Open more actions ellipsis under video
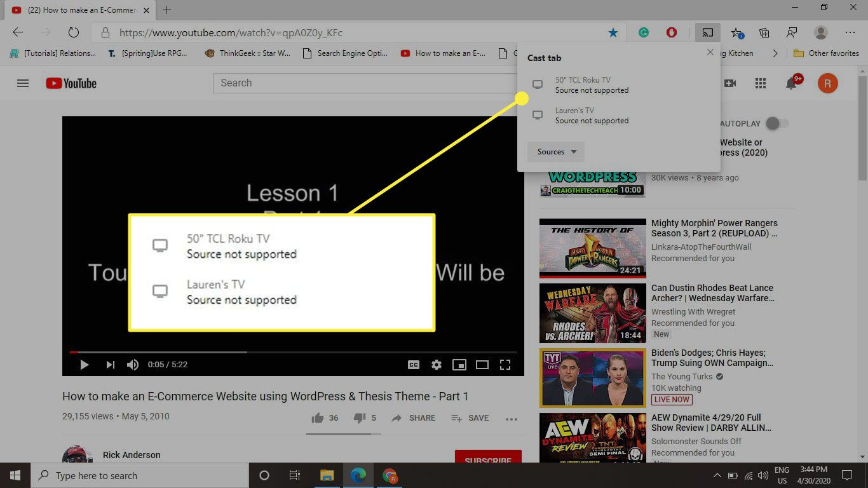 point(511,419)
